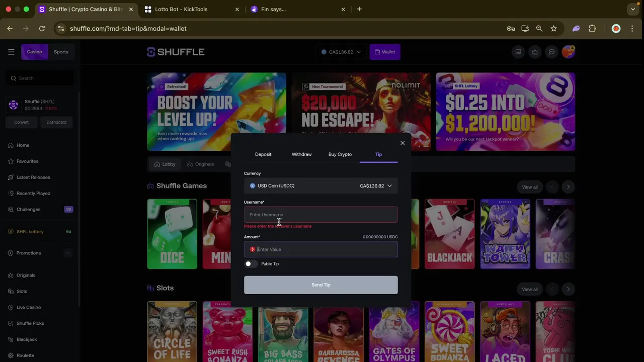Viewport: 644px width, 362px height.
Task: Select the Originals category tab
Action: (x=200, y=164)
